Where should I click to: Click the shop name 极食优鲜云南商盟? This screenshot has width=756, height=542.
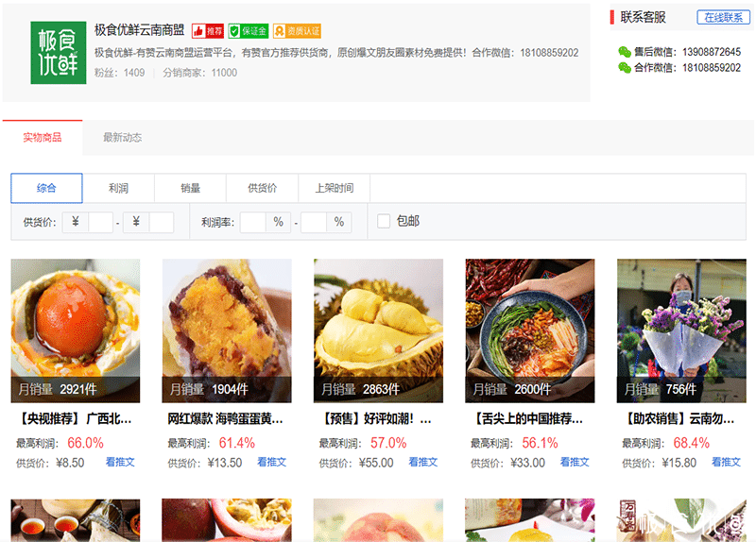coord(139,30)
